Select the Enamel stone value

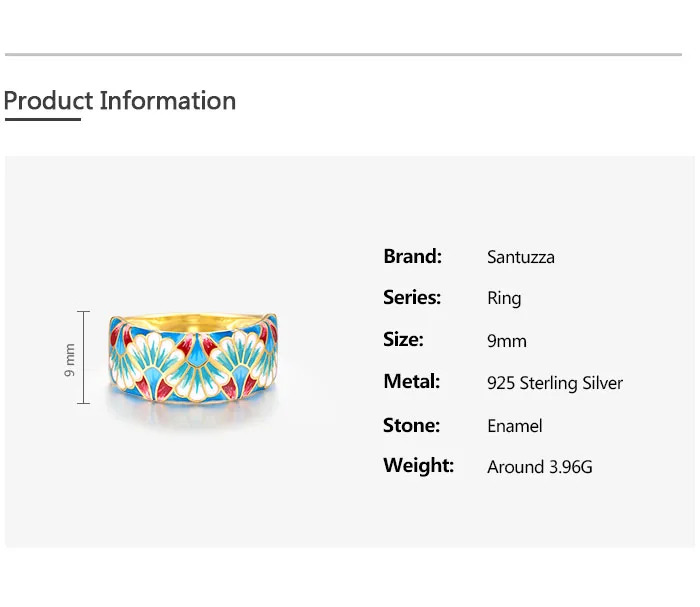(x=514, y=426)
